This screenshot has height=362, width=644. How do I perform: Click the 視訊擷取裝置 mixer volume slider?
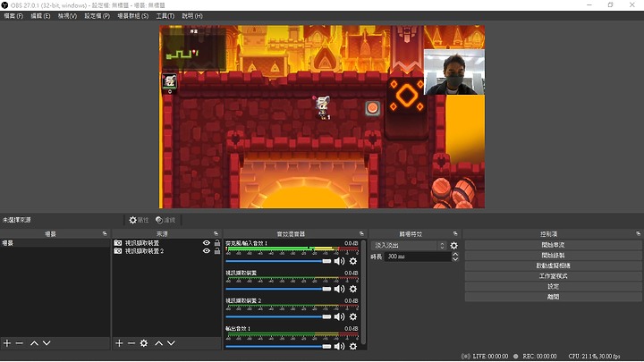click(x=278, y=289)
